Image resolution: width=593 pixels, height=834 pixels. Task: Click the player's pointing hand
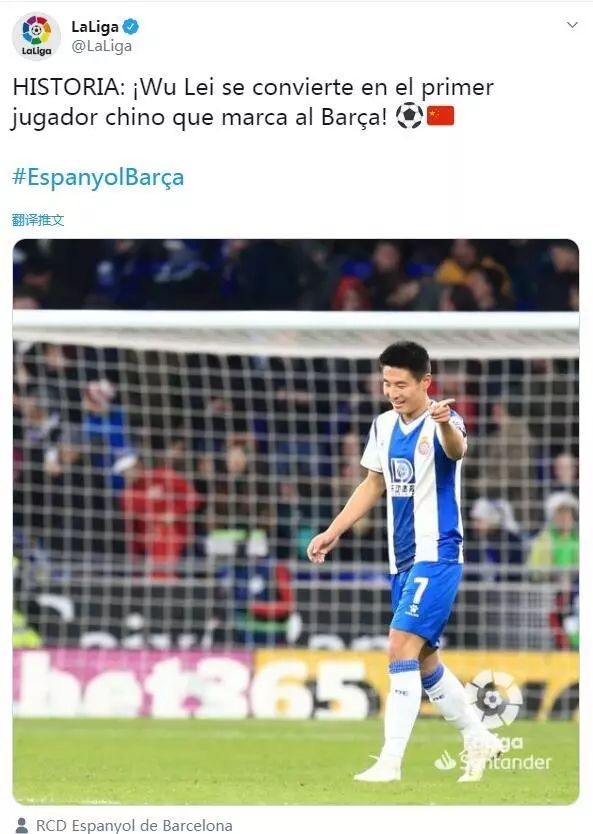pyautogui.click(x=442, y=410)
